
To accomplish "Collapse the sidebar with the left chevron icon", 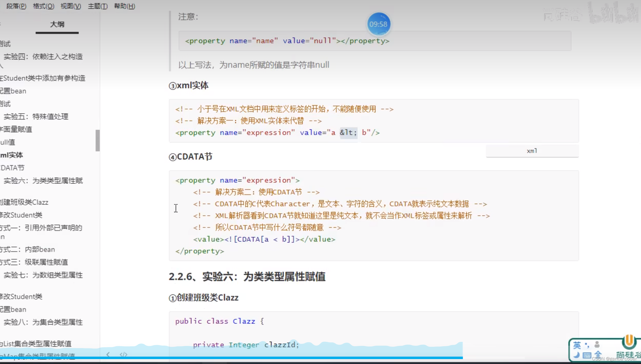I will pos(108,354).
